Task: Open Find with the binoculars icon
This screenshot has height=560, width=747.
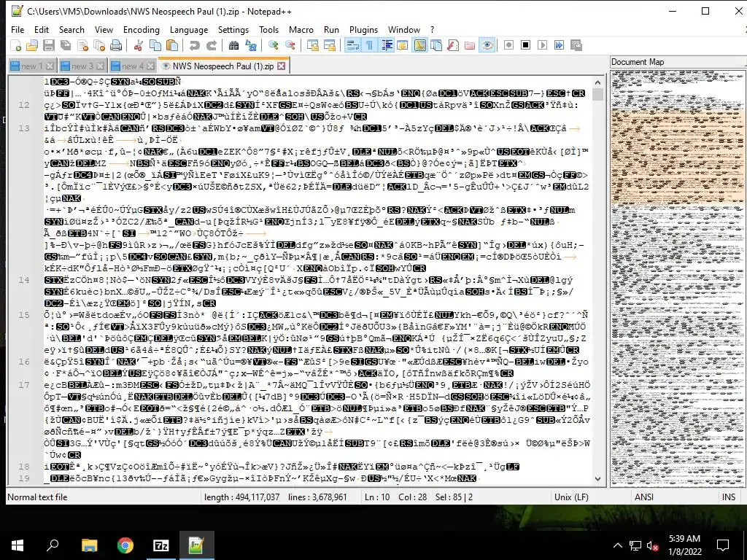Action: [x=233, y=45]
